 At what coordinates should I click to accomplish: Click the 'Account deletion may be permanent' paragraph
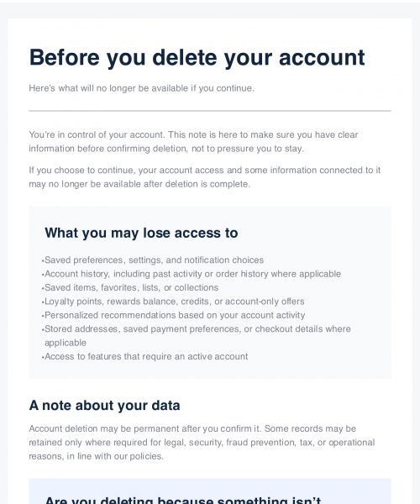(x=202, y=443)
